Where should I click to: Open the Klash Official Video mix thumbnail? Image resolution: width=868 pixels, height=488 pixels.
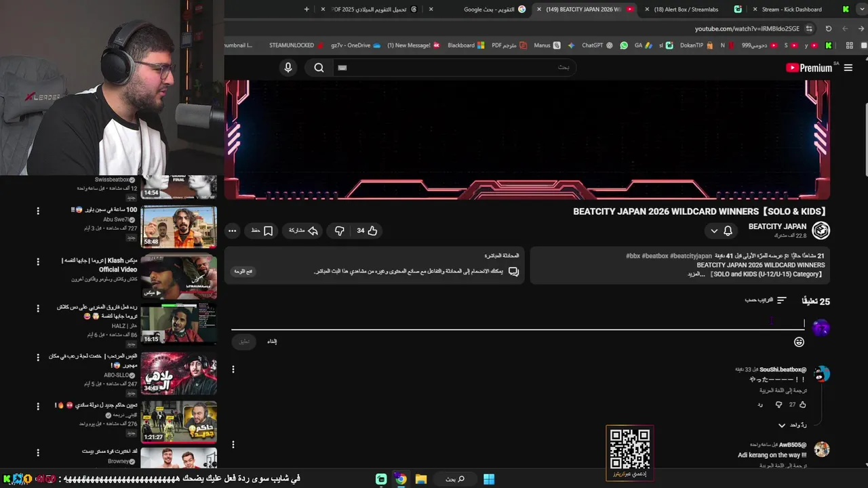179,277
